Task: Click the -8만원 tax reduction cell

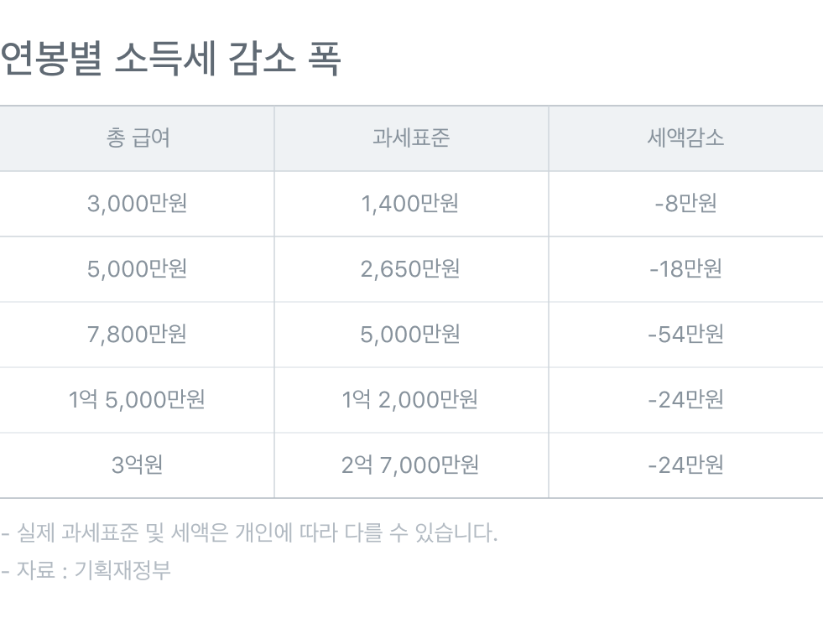Action: [685, 204]
